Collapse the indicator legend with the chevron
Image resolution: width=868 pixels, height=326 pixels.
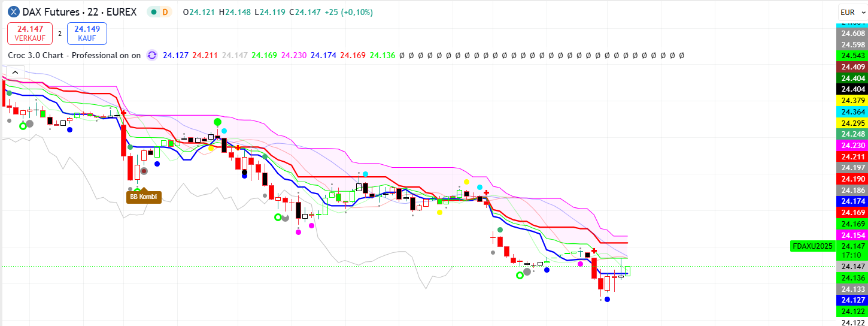click(x=15, y=73)
